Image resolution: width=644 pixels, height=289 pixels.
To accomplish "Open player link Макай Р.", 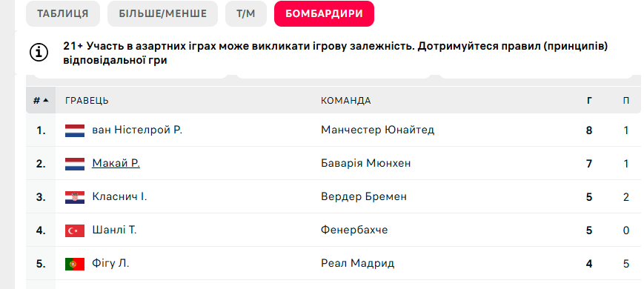I will point(116,163).
